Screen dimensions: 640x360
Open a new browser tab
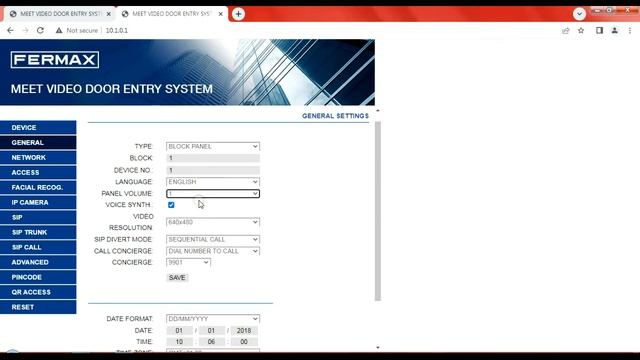click(238, 14)
